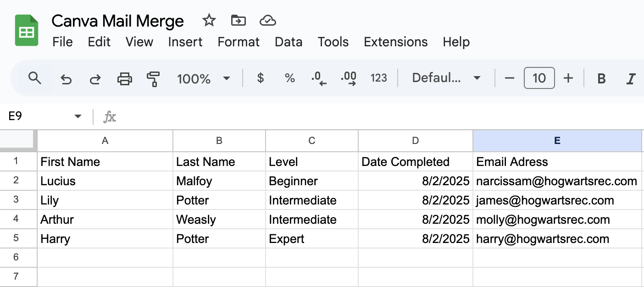Toggle bold formatting
Viewport: 644px width, 287px height.
pyautogui.click(x=601, y=79)
